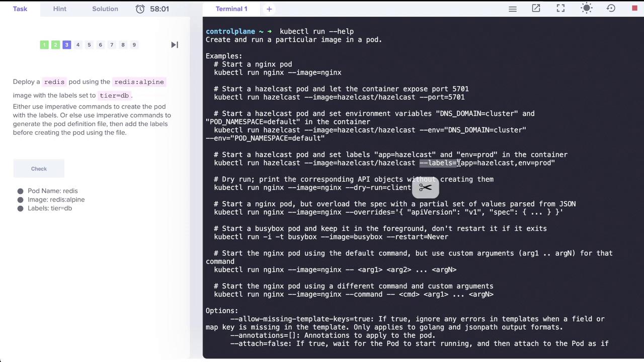Viewport: 644px width, 362px height.
Task: Jump to question 8
Action: click(x=123, y=45)
